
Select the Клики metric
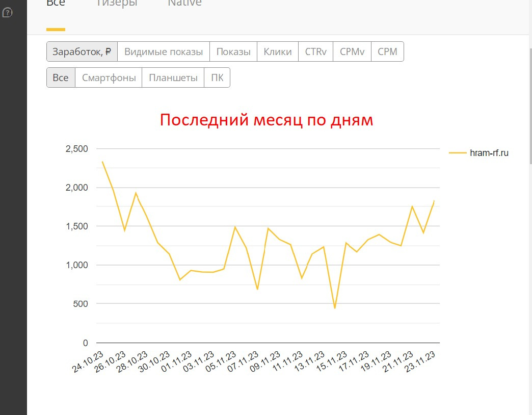278,51
